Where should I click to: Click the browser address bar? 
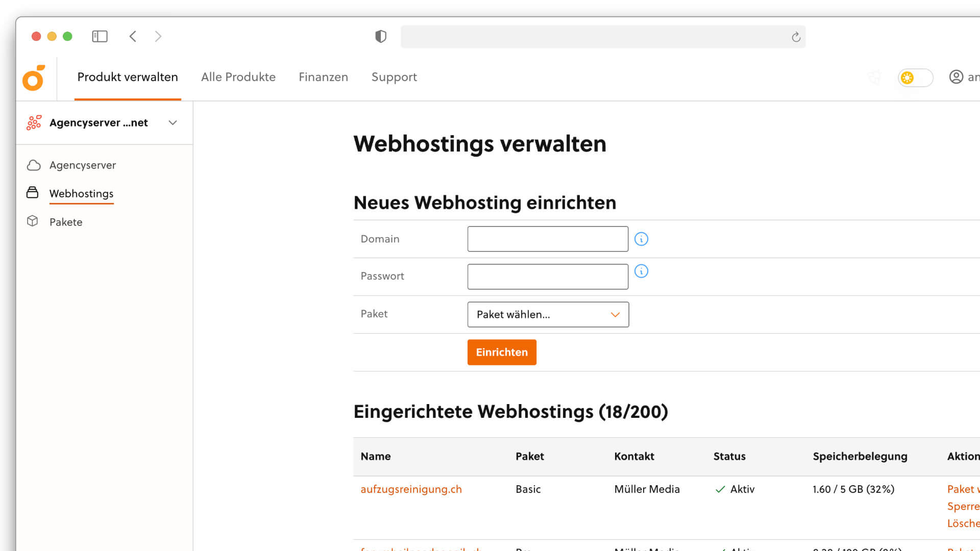click(603, 37)
